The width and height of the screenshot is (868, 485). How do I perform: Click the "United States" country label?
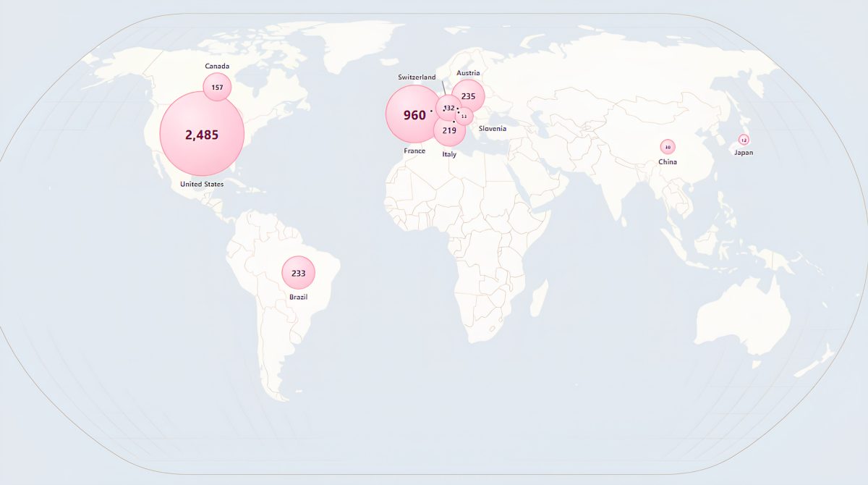[x=202, y=184]
